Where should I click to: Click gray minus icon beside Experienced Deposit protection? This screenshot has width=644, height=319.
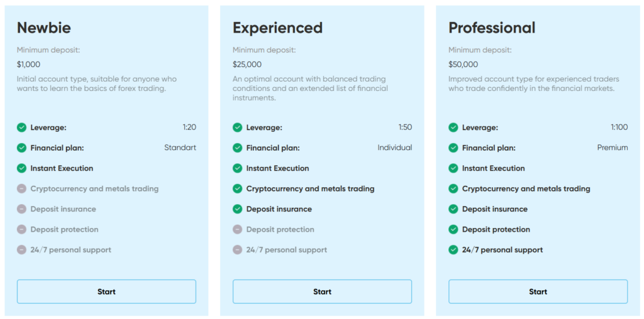pos(237,229)
